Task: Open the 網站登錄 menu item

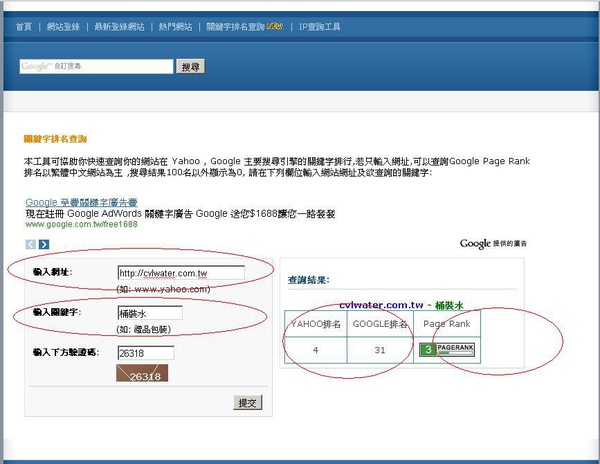Action: pyautogui.click(x=63, y=27)
